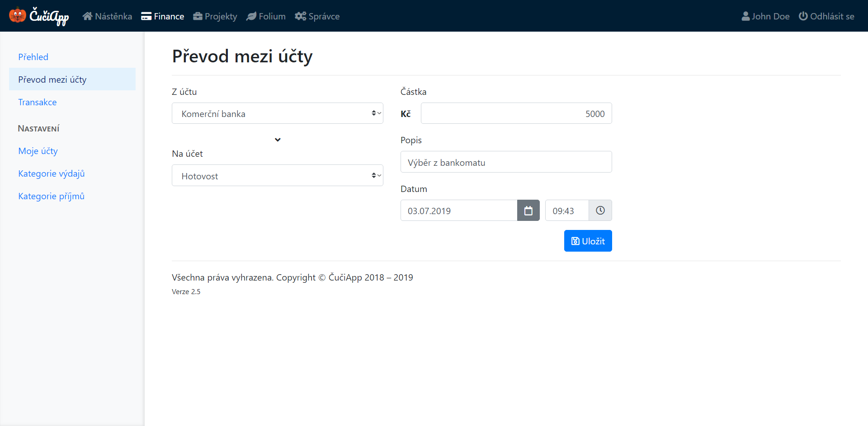
Task: Click the Popis description field
Action: (506, 162)
